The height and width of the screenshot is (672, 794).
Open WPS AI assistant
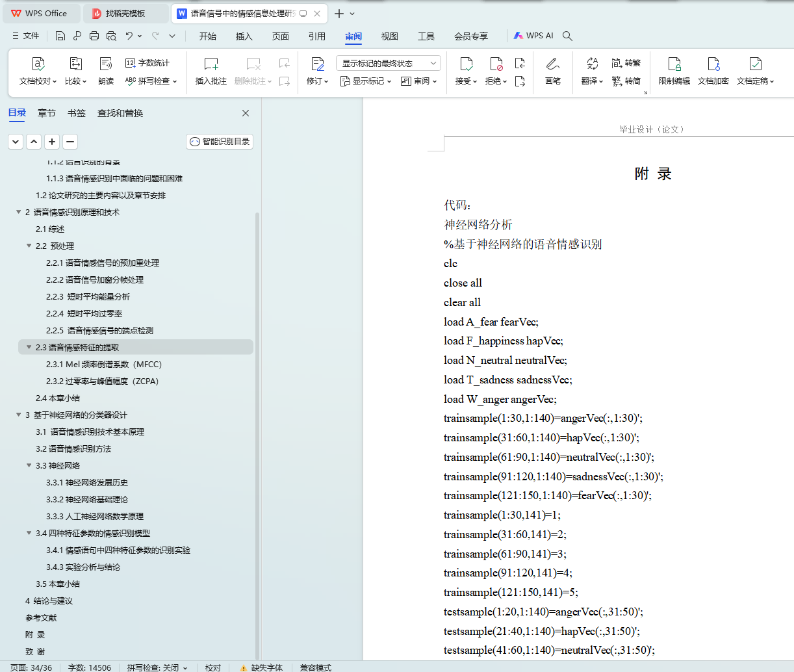pos(533,36)
